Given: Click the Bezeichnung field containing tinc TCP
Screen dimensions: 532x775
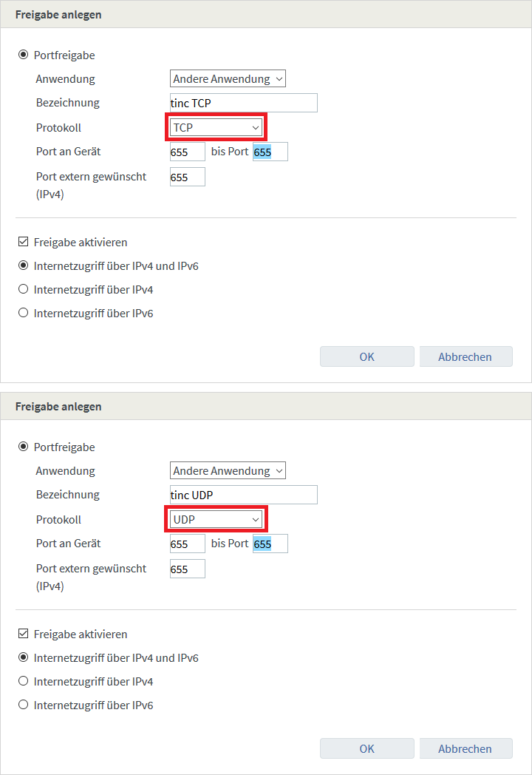Looking at the screenshot, I should [243, 103].
